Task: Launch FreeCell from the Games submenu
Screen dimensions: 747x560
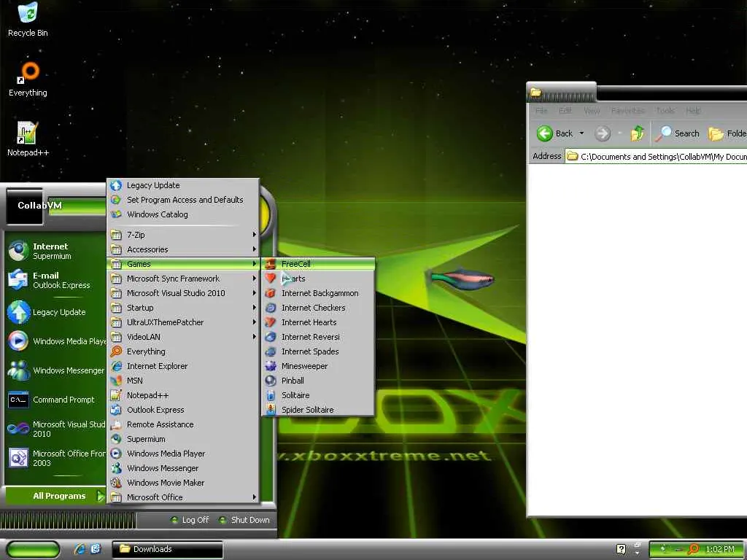Action: [x=318, y=264]
